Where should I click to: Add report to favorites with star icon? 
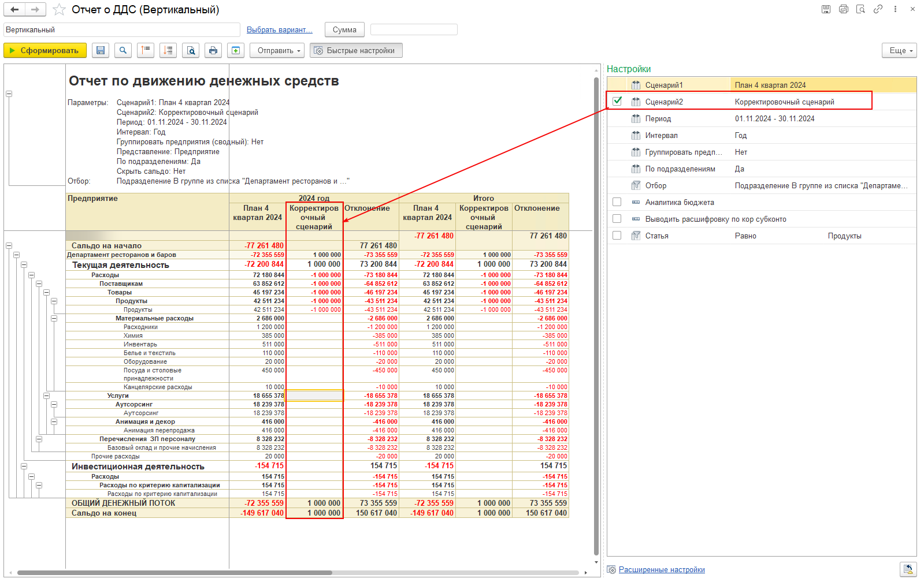pos(59,10)
